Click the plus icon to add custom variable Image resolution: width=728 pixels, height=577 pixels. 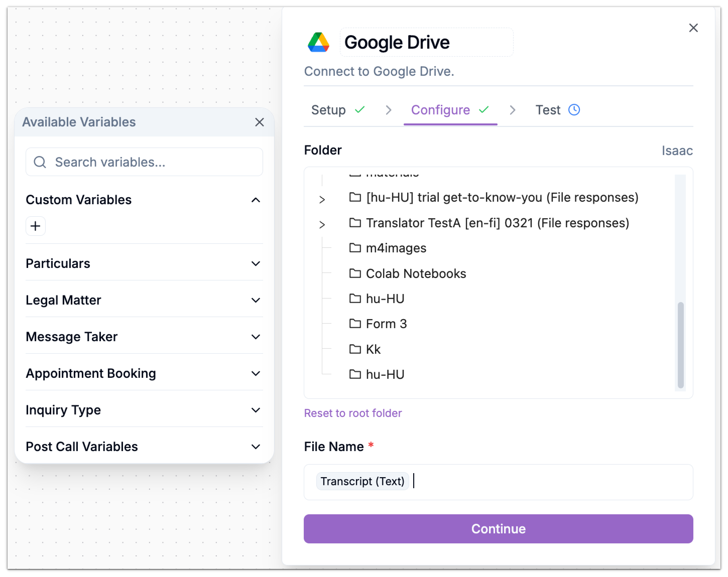pyautogui.click(x=35, y=226)
